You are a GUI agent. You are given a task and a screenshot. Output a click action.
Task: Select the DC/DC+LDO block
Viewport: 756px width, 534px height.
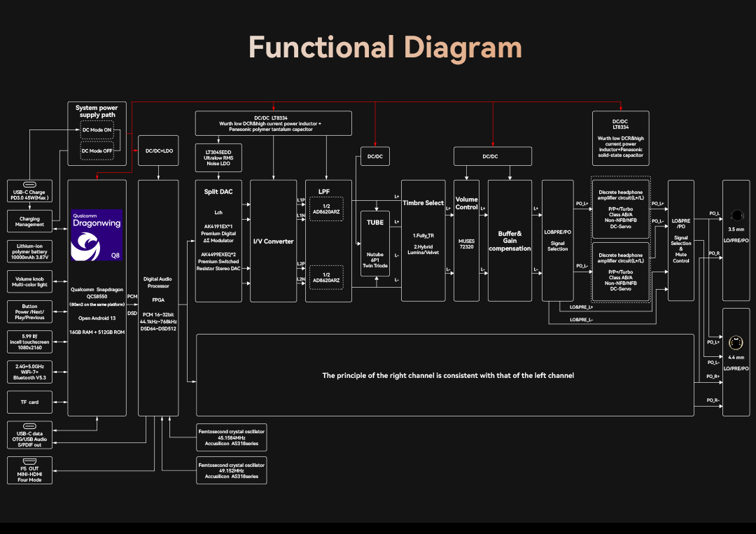(159, 151)
